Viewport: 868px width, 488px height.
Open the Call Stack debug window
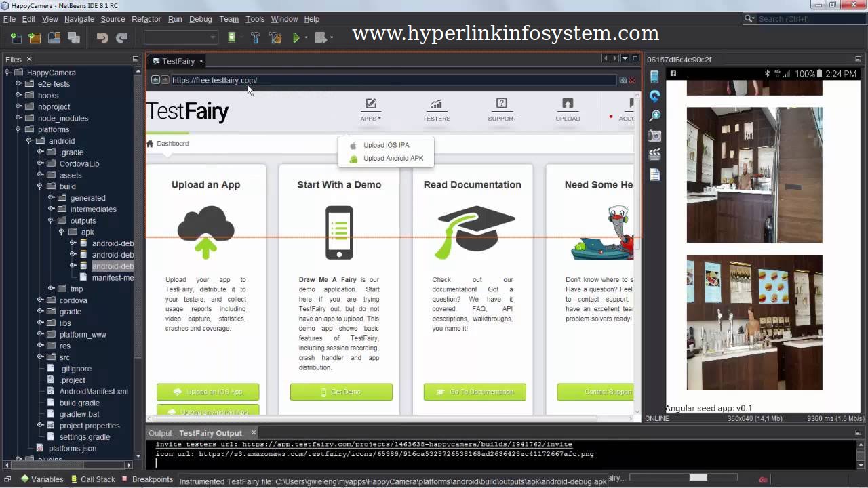92,479
